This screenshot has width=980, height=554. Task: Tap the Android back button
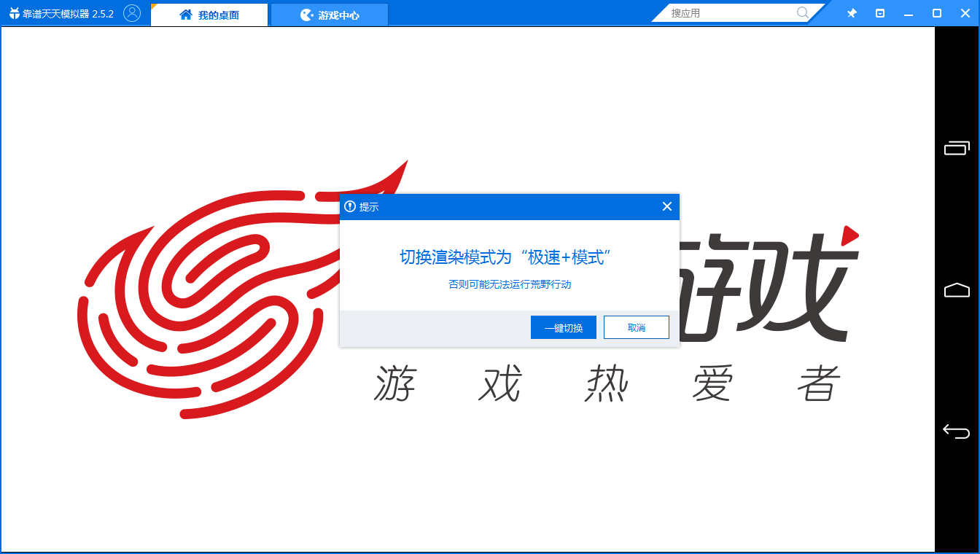point(957,431)
